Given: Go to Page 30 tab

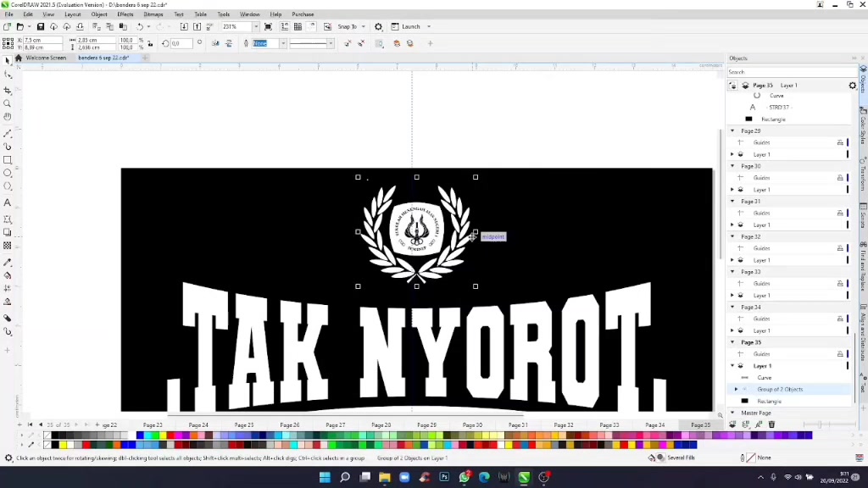Looking at the screenshot, I should point(472,425).
